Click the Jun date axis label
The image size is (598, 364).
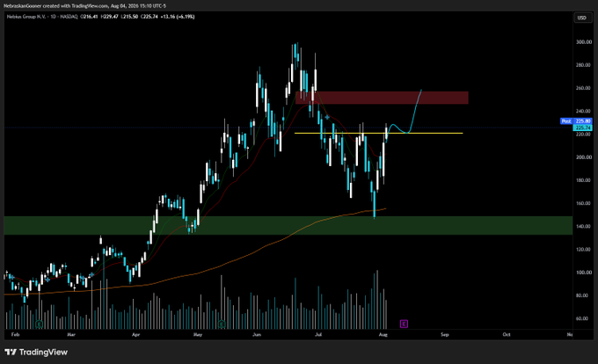point(257,335)
